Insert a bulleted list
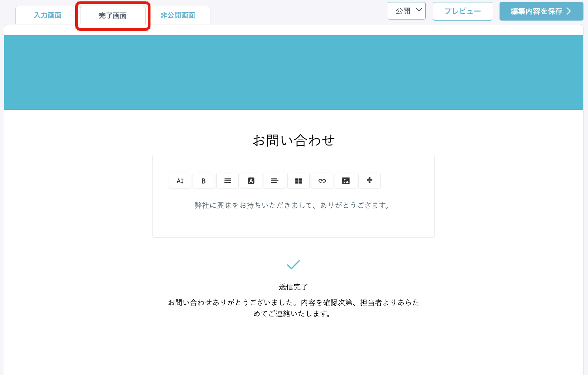Viewport: 588px width, 375px height. point(227,181)
